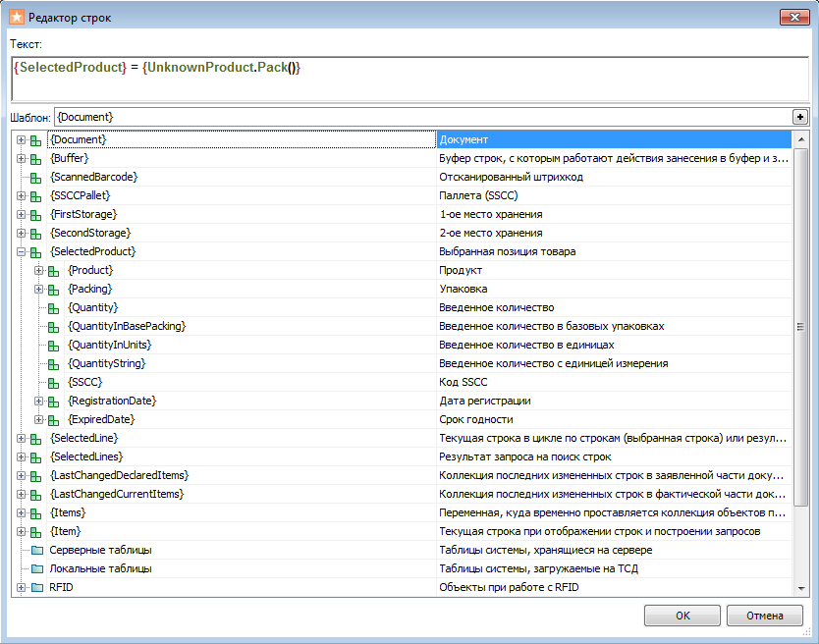Expand the {SecondStorage} node

pyautogui.click(x=21, y=233)
